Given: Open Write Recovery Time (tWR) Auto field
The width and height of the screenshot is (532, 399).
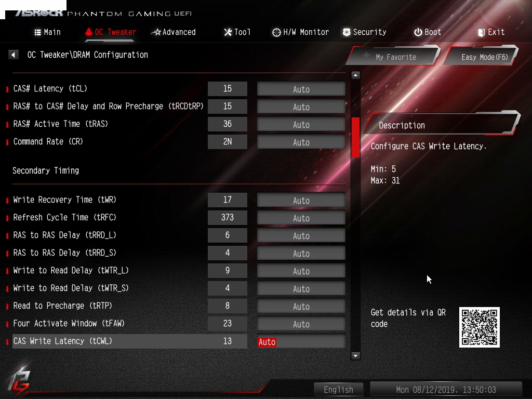Looking at the screenshot, I should tap(301, 200).
